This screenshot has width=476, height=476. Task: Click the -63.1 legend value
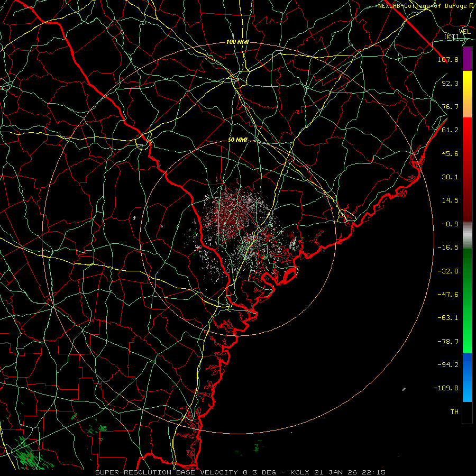tap(448, 318)
